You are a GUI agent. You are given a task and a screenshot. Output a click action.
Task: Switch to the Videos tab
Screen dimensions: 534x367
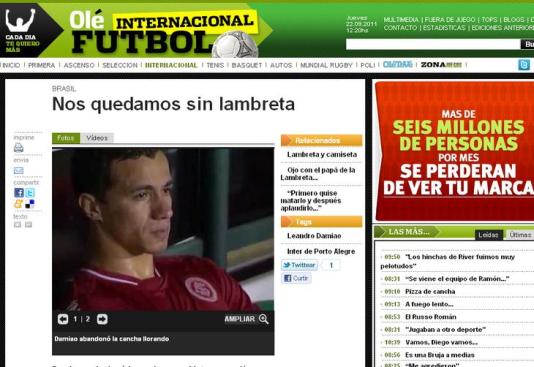[x=97, y=138]
